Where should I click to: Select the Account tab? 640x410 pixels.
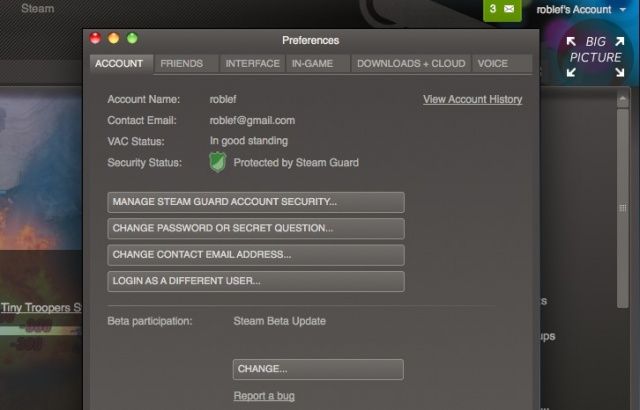(118, 63)
